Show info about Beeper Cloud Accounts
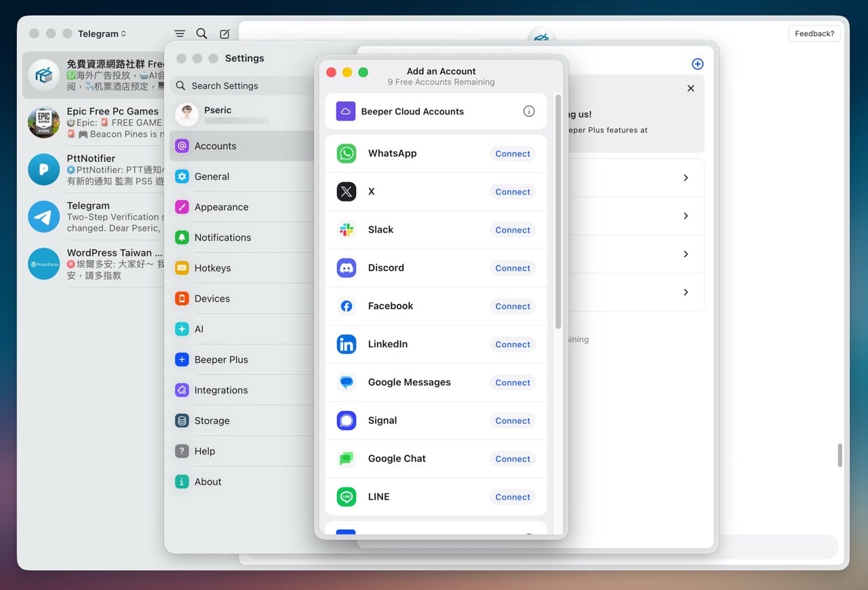This screenshot has width=868, height=590. [529, 111]
